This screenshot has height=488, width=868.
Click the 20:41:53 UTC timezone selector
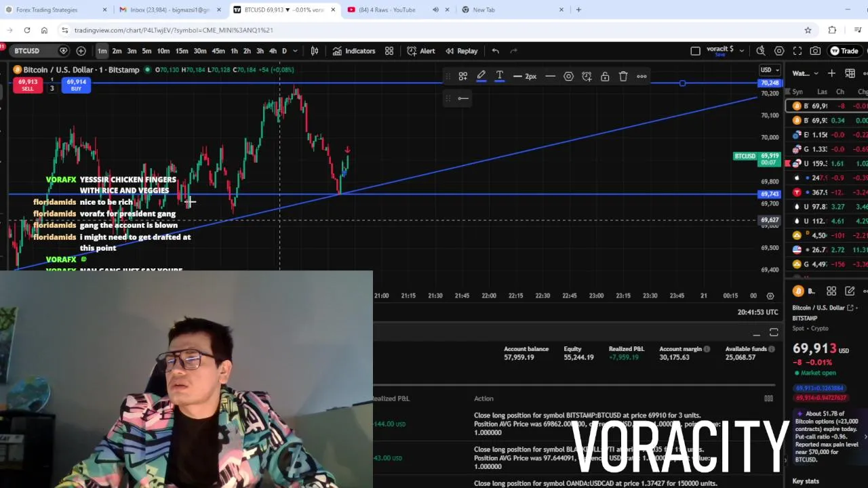pyautogui.click(x=757, y=312)
